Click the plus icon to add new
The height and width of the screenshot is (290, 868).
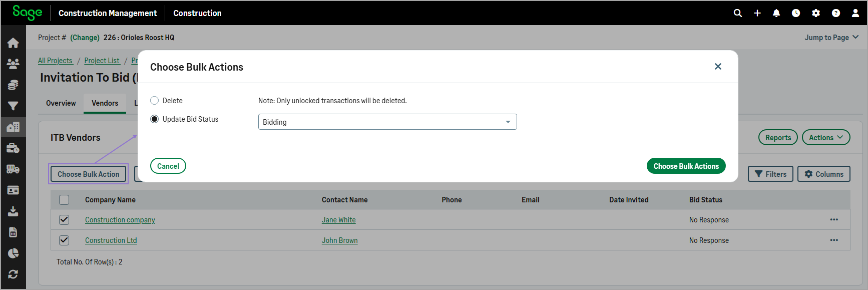pos(757,13)
